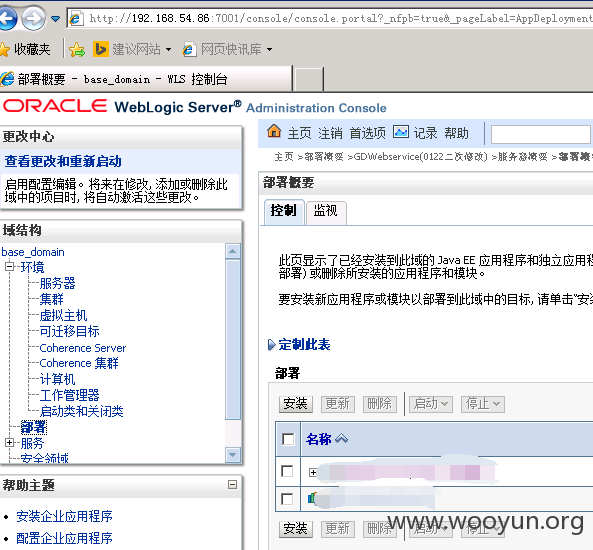Sort by 名称 column arrow icon

click(342, 439)
